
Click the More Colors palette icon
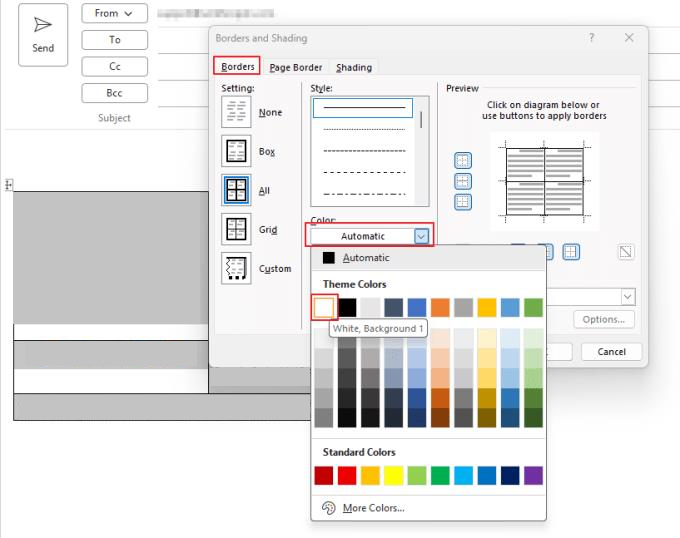(x=329, y=508)
